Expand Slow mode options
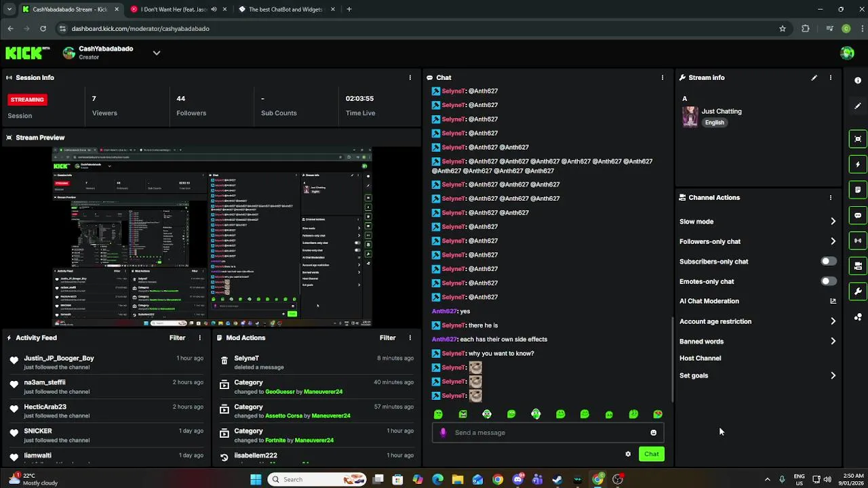The height and width of the screenshot is (488, 868). coord(833,222)
